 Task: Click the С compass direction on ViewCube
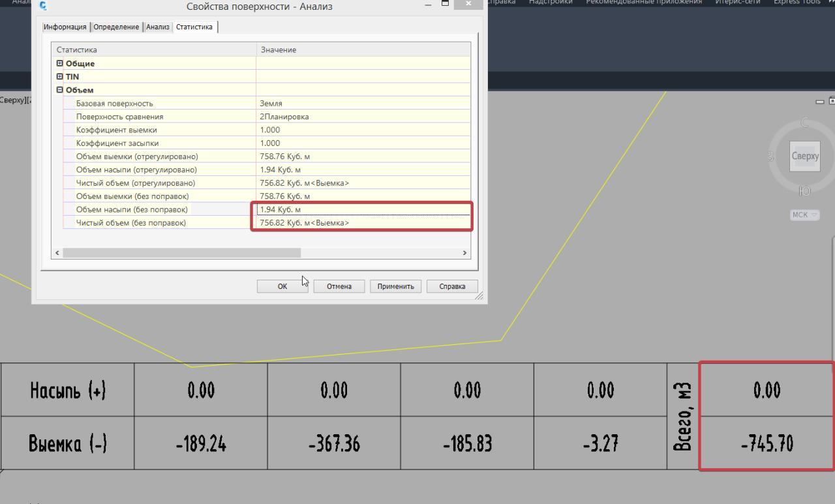click(804, 123)
